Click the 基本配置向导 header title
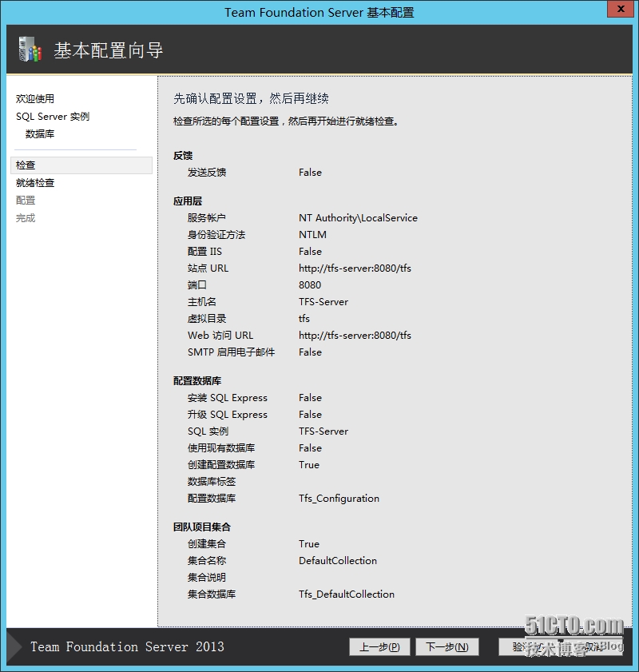This screenshot has height=672, width=639. point(109,50)
